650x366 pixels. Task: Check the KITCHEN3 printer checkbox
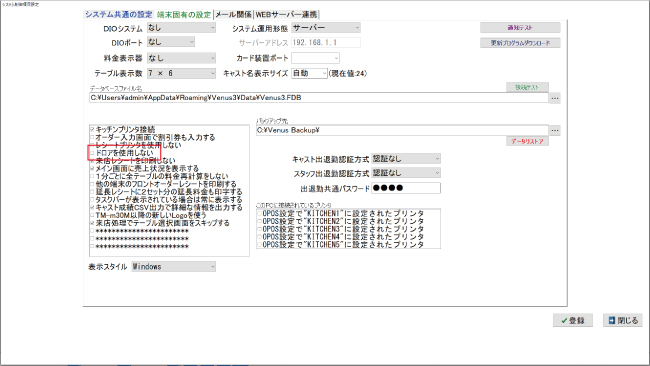[x=260, y=229]
